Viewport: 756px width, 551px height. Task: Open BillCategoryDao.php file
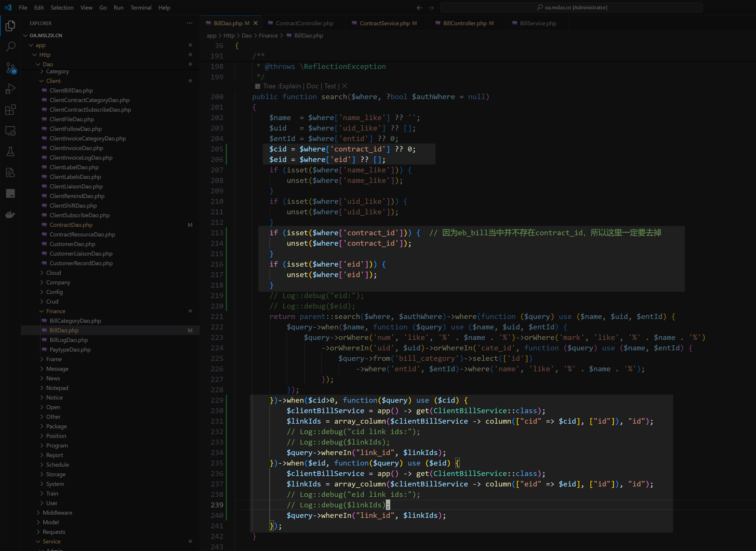click(x=75, y=320)
